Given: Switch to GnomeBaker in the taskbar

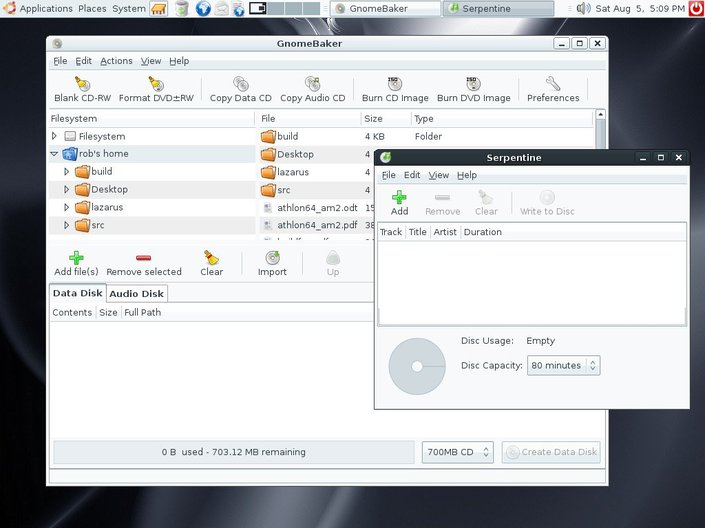Looking at the screenshot, I should coord(386,9).
